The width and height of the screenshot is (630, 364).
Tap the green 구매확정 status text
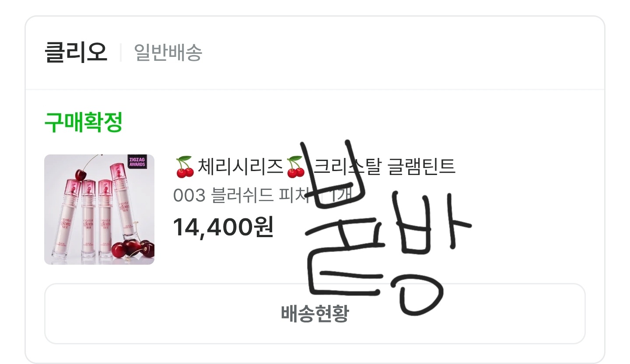[x=83, y=122]
